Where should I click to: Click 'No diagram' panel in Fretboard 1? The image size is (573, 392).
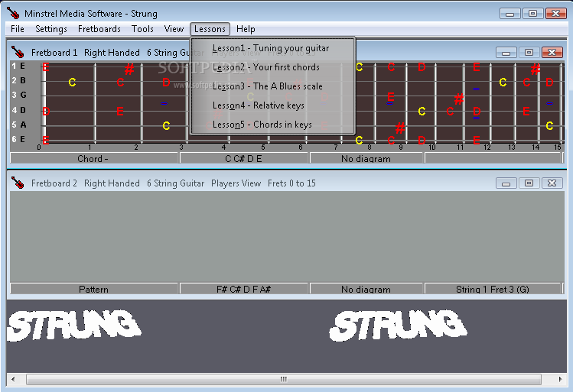(366, 158)
